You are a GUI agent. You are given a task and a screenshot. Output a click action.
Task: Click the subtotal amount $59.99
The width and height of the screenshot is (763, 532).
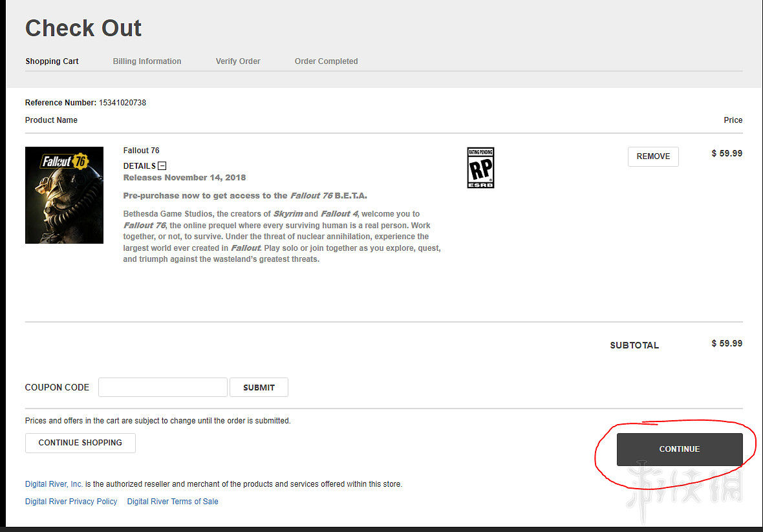click(x=727, y=343)
